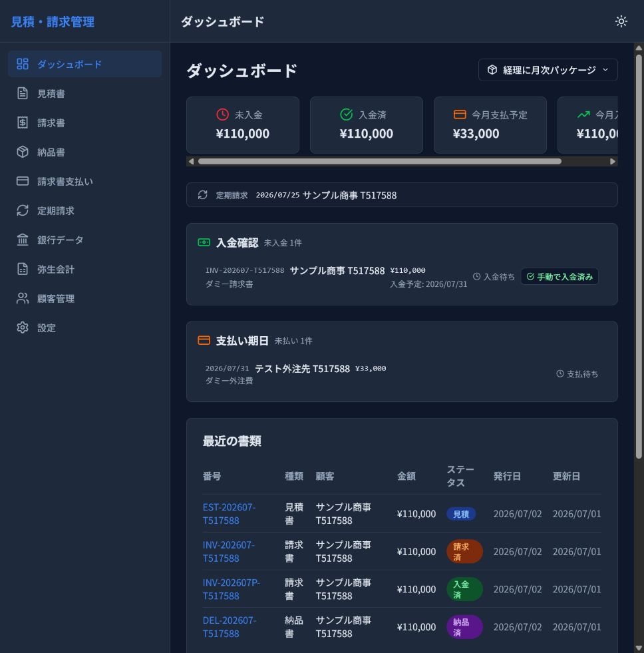Screen dimensions: 644x653
Task: Select 定期請求 in sidebar menu
Action: click(x=85, y=210)
